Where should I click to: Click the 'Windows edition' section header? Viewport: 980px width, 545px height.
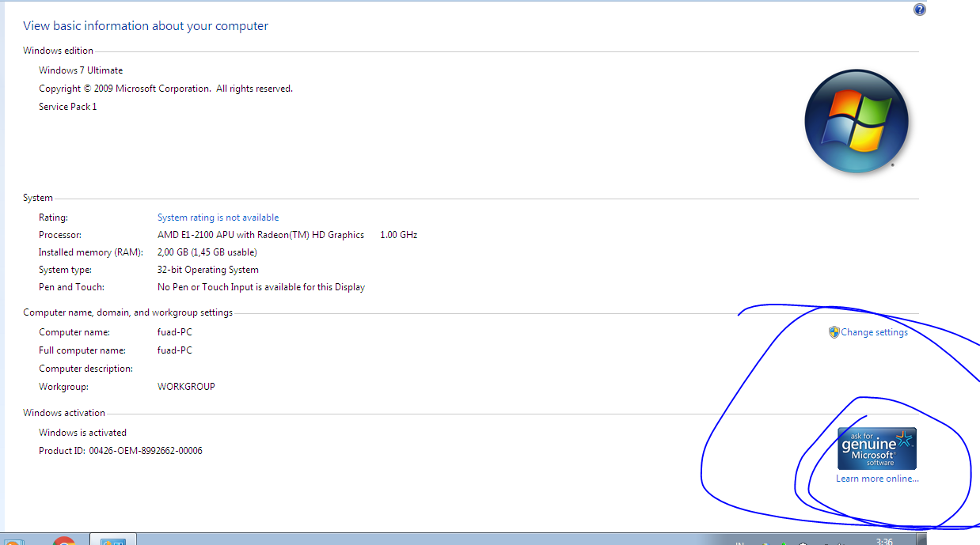click(x=58, y=51)
